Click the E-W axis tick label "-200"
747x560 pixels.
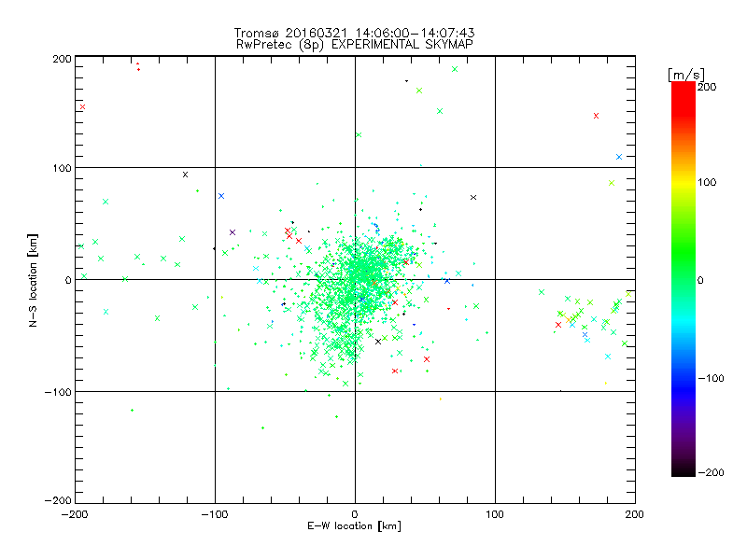tap(75, 514)
